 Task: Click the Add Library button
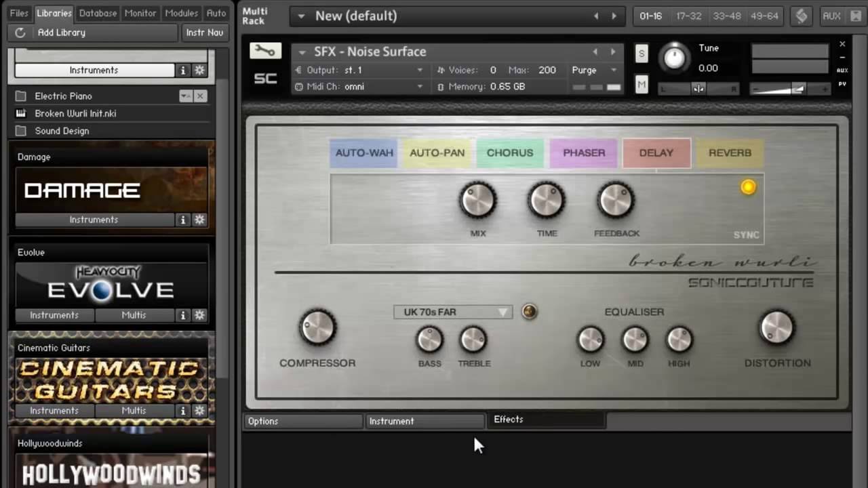coord(93,33)
